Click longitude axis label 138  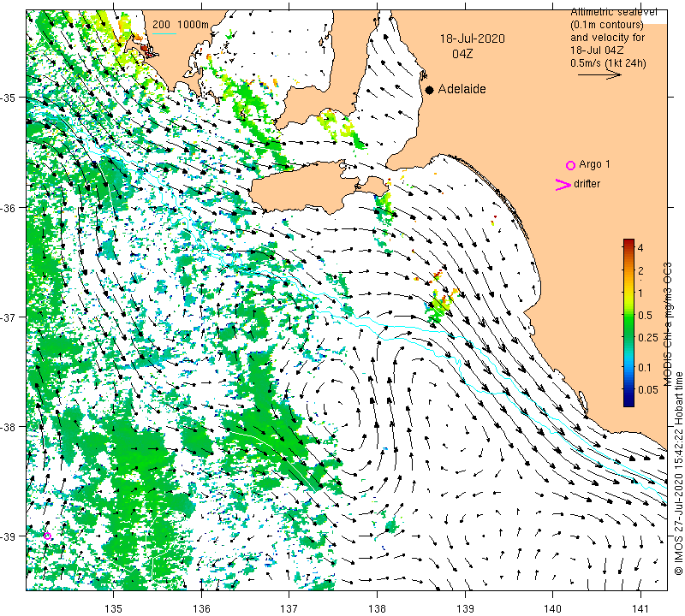tap(377, 607)
